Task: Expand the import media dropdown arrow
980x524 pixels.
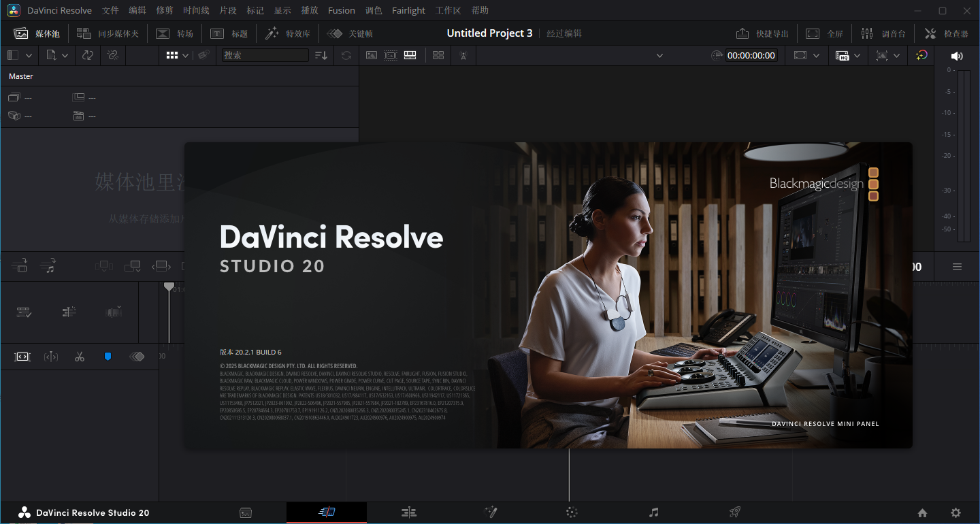Action: (x=65, y=56)
